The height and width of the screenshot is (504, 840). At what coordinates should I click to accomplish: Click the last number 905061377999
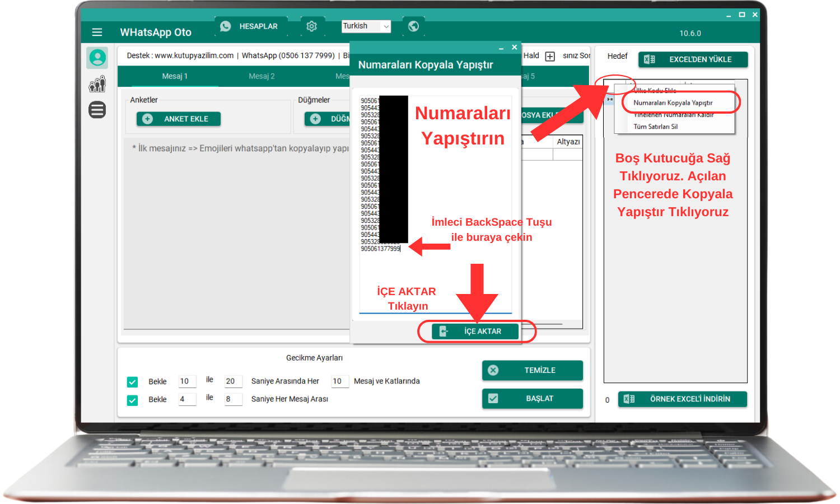pos(380,249)
